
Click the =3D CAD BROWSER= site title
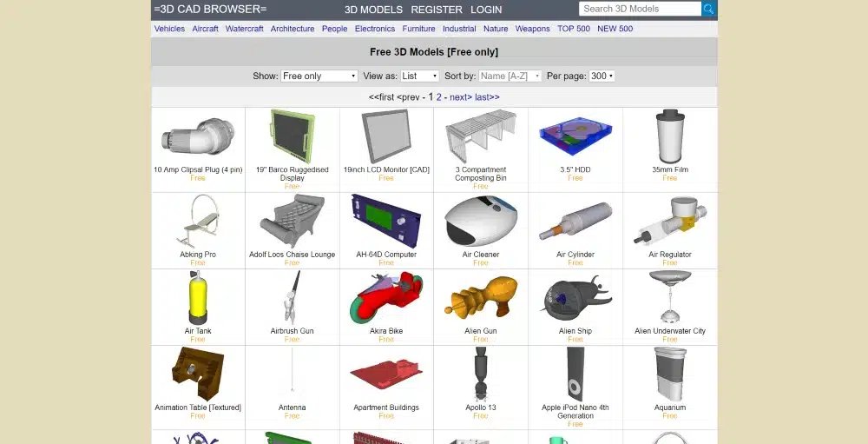(210, 9)
